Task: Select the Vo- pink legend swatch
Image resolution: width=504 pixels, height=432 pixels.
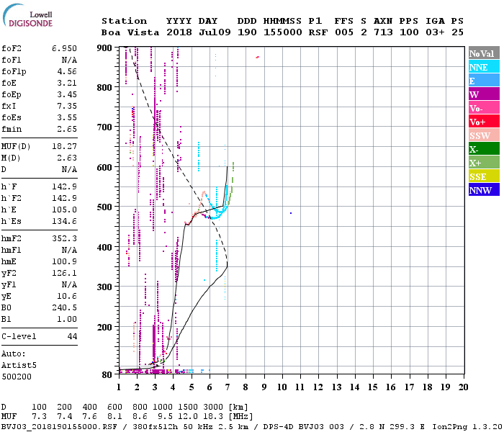Action: [484, 108]
